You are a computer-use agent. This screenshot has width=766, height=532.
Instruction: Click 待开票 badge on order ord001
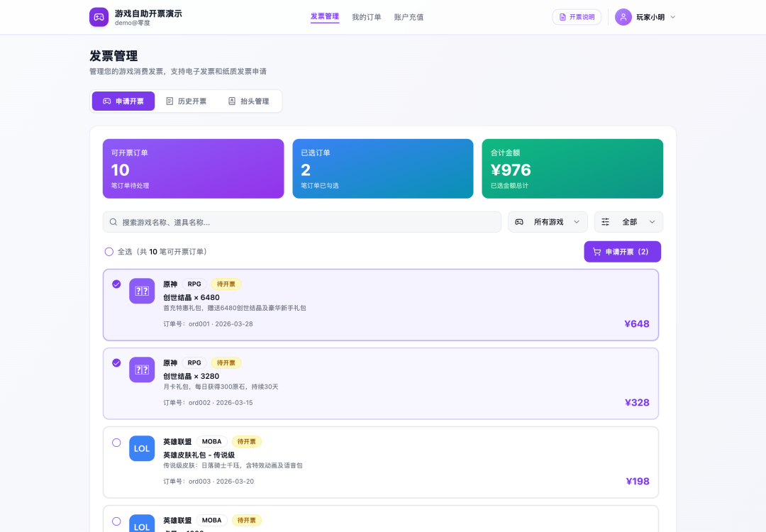tap(226, 284)
